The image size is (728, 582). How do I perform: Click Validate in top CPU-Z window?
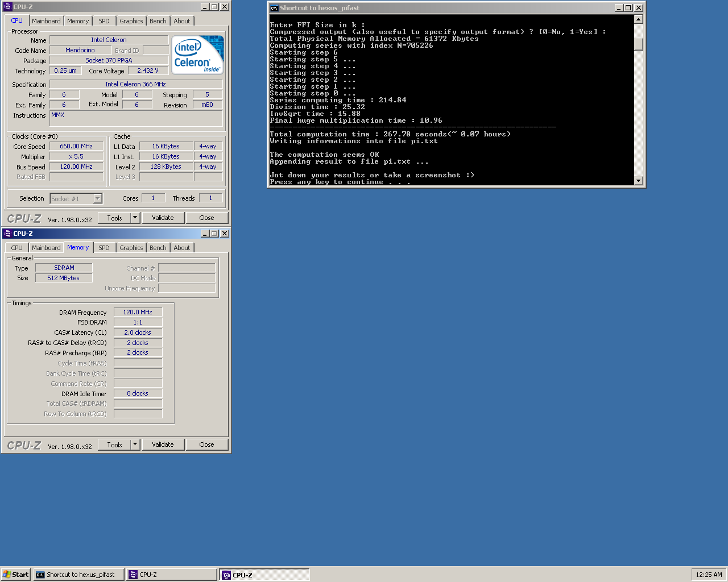click(163, 218)
